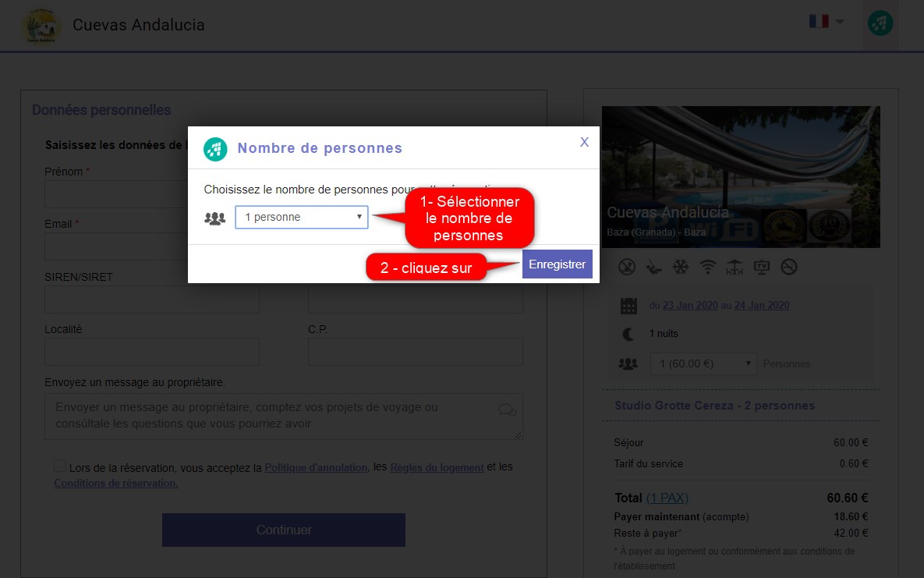
Task: Click the 'Données personnelles' heading
Action: click(101, 110)
